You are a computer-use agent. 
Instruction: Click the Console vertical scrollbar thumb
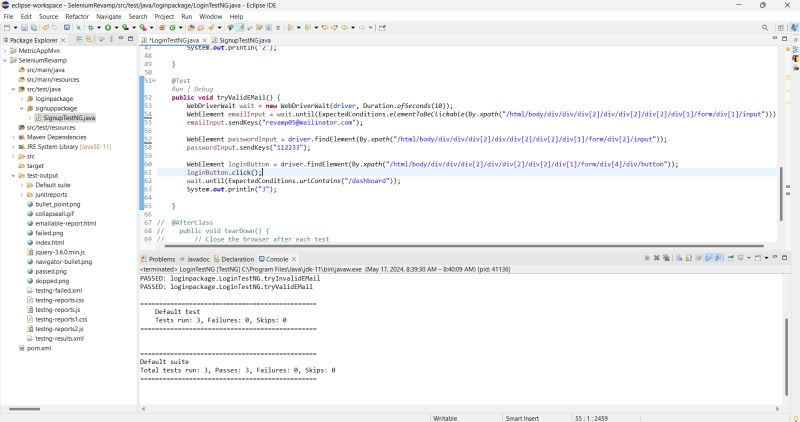787,357
